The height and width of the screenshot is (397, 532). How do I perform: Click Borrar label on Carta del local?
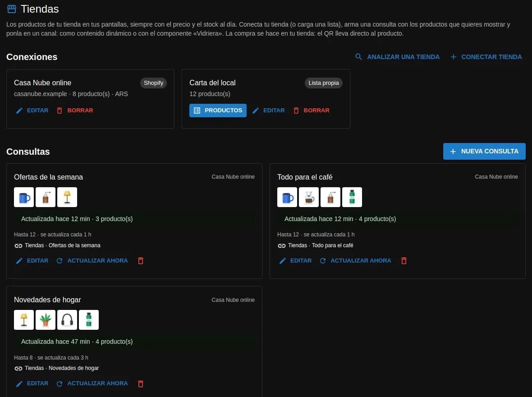316,111
